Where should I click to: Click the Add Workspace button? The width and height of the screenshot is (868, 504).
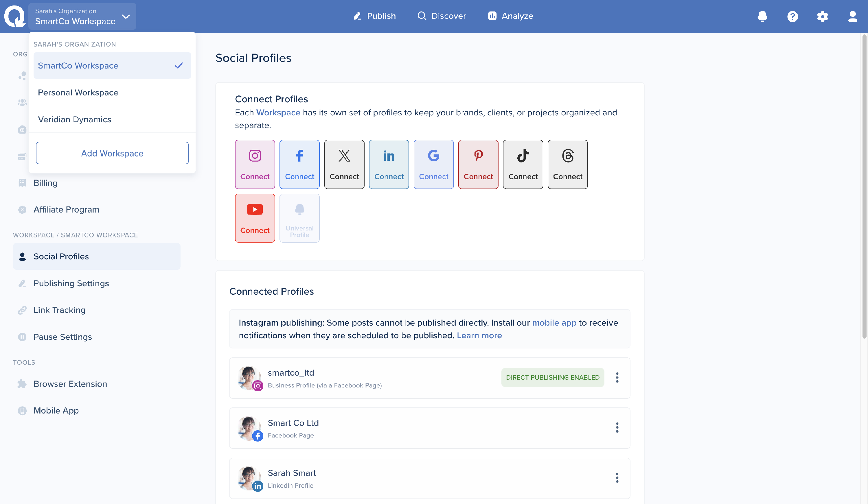[x=112, y=153]
